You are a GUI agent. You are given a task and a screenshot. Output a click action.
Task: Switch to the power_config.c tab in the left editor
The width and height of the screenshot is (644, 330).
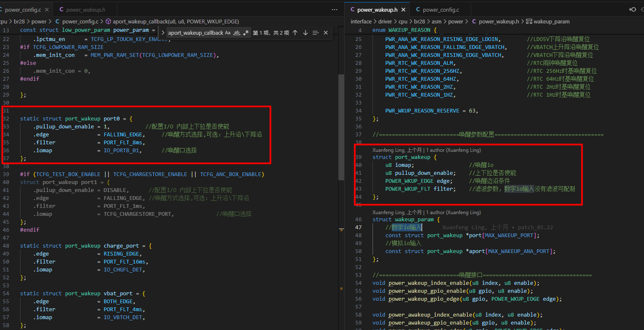point(23,9)
